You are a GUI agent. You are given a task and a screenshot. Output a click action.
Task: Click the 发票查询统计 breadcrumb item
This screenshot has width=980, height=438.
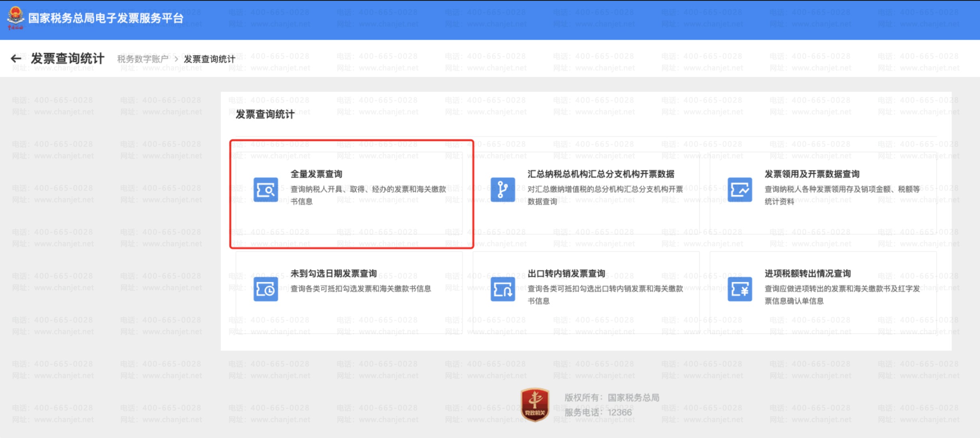point(209,59)
